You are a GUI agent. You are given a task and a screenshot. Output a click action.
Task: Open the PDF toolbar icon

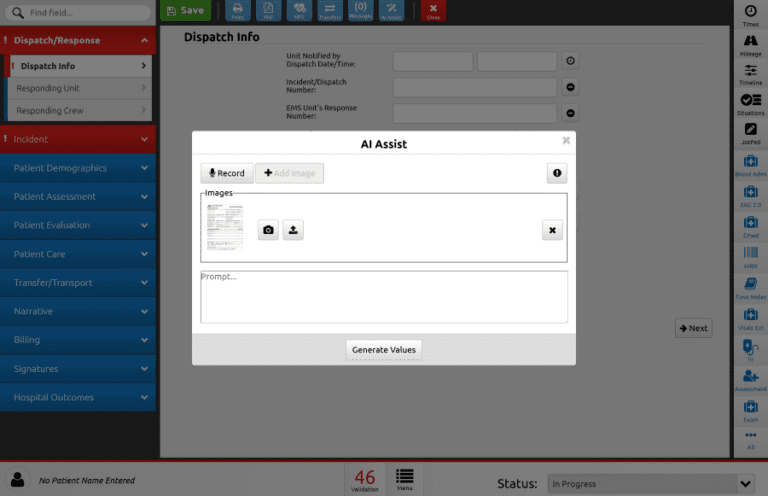pos(268,10)
